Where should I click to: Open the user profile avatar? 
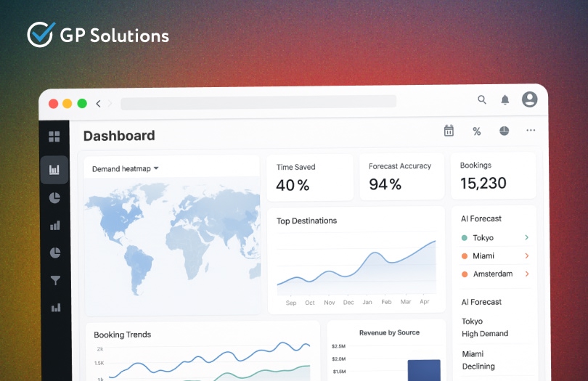pos(529,99)
